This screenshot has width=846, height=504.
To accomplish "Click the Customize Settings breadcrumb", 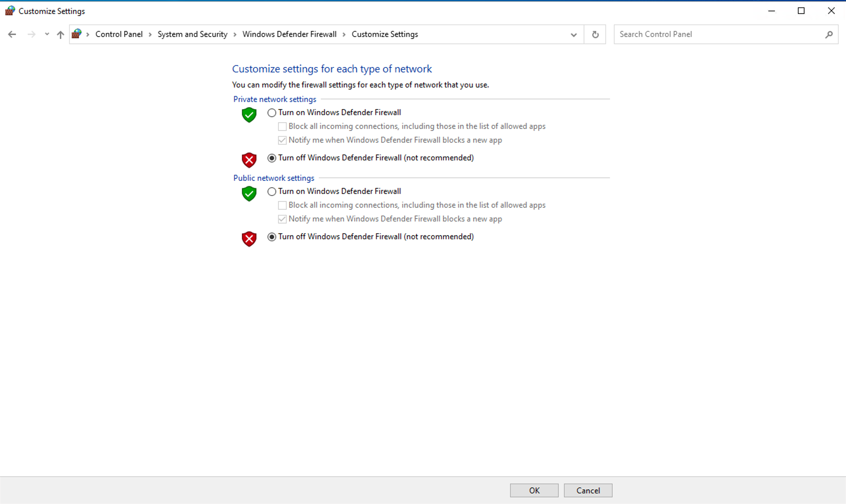I will click(x=385, y=34).
